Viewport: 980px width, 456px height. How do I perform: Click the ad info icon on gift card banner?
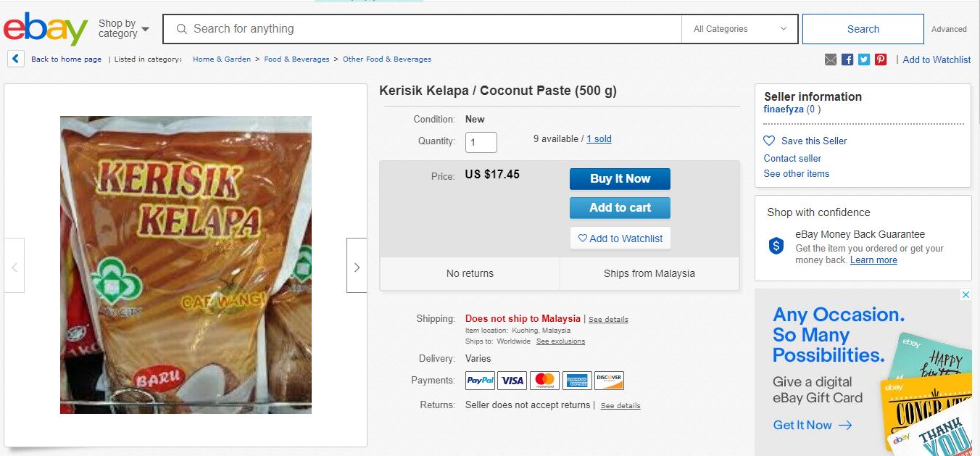point(966,295)
